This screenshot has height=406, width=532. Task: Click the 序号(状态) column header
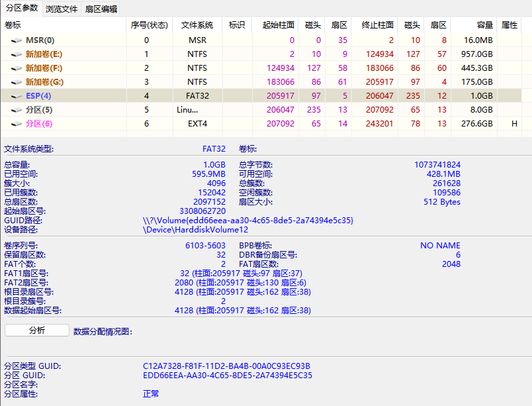tap(149, 25)
